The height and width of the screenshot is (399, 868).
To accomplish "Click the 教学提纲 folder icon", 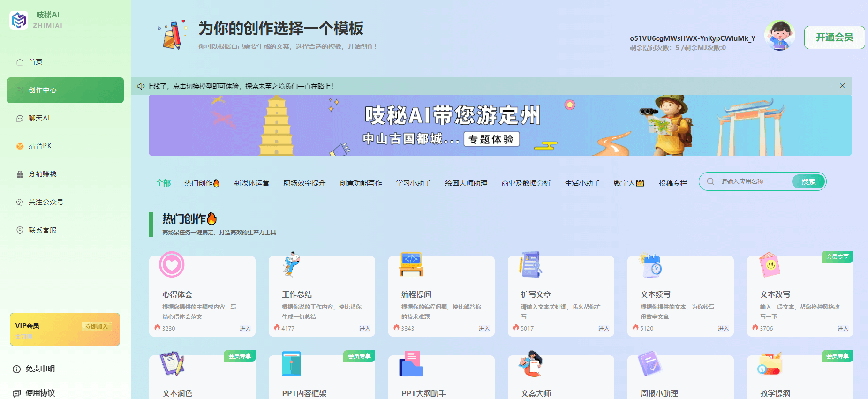I will 770,363.
